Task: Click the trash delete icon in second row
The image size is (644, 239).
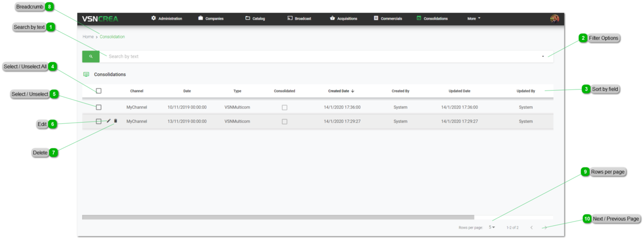Action: (x=116, y=121)
